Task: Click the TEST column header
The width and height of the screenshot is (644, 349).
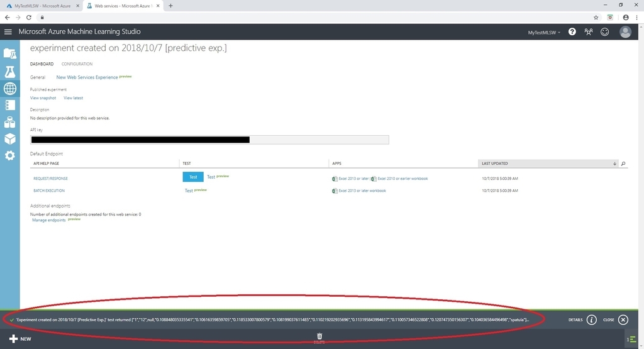Action: pyautogui.click(x=187, y=163)
